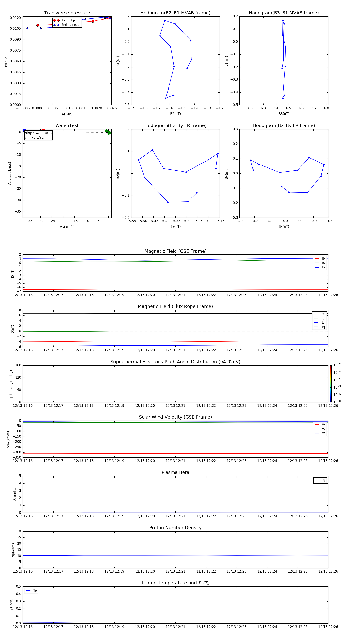The image size is (351, 644).
Task: Click the 'Hodogram(Bz_By FR frame)' title
Action: pos(175,125)
